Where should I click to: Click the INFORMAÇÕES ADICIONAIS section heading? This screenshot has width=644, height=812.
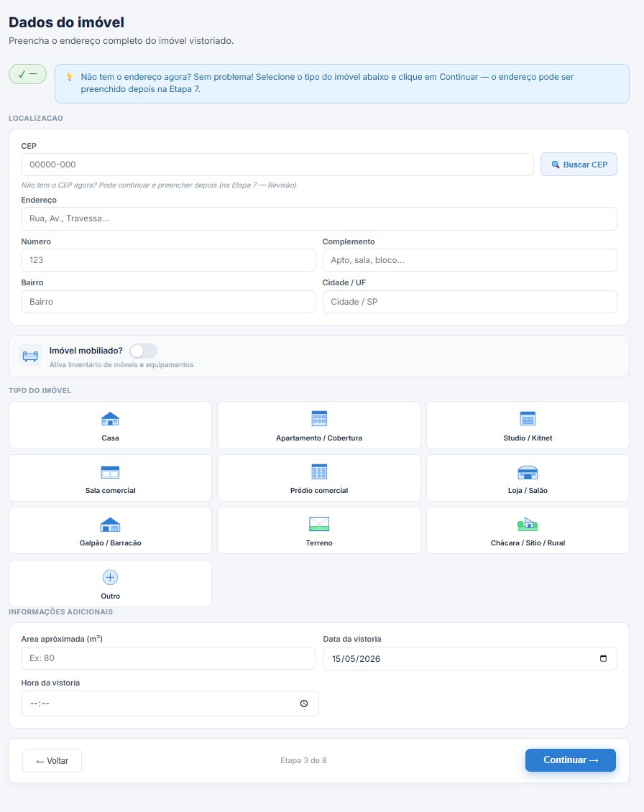pyautogui.click(x=60, y=612)
